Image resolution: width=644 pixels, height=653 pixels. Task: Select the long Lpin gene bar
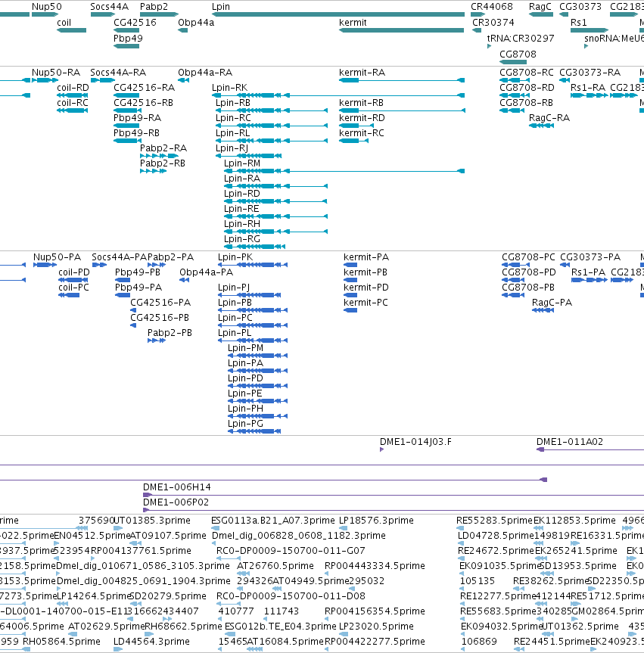click(x=338, y=14)
